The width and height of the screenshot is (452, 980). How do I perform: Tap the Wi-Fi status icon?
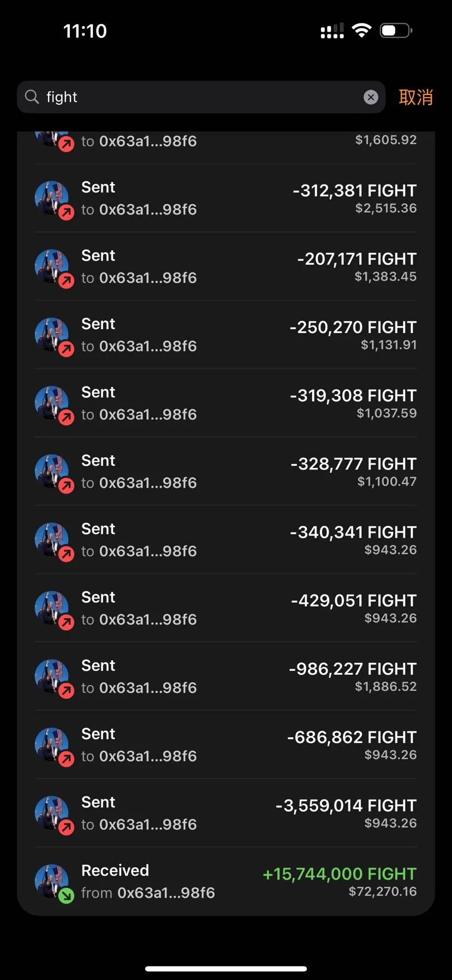point(361,31)
